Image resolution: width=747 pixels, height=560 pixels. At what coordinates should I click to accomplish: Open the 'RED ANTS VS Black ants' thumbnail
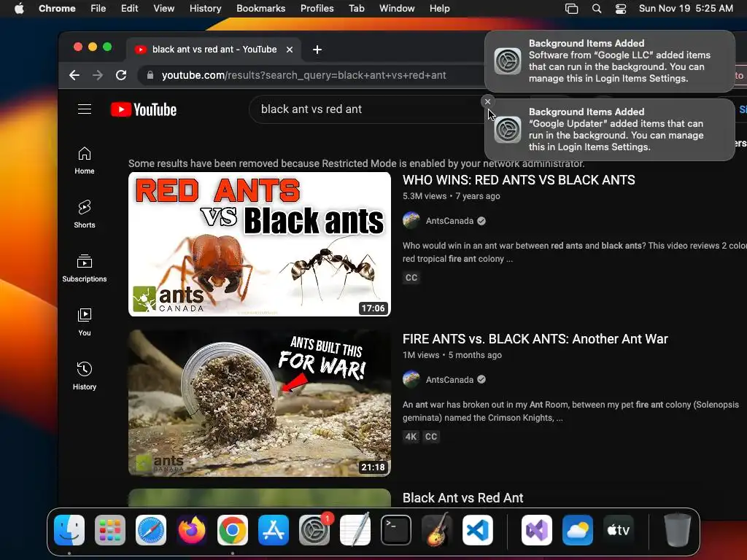tap(260, 244)
